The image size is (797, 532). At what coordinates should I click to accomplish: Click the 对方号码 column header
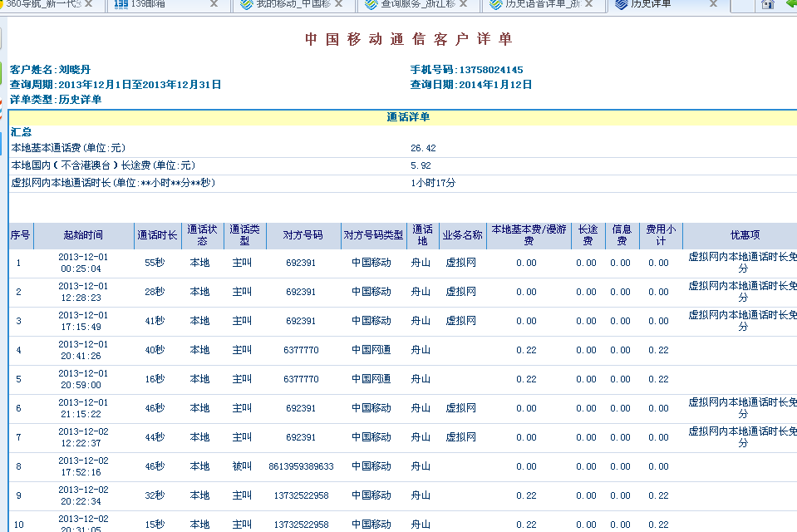(303, 236)
